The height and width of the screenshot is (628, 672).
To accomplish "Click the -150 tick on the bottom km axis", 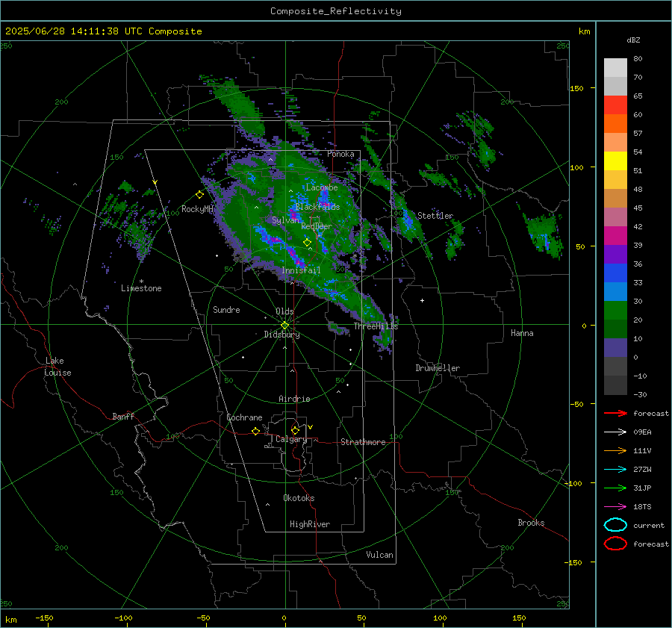I will [44, 618].
